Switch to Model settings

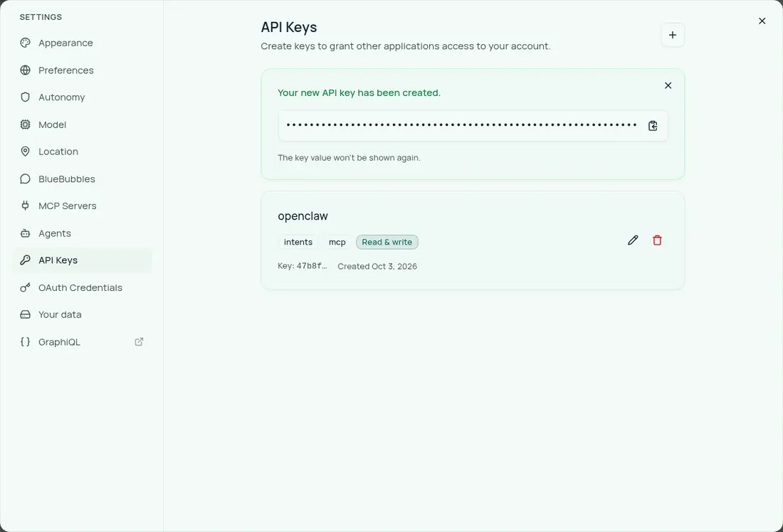[83, 124]
